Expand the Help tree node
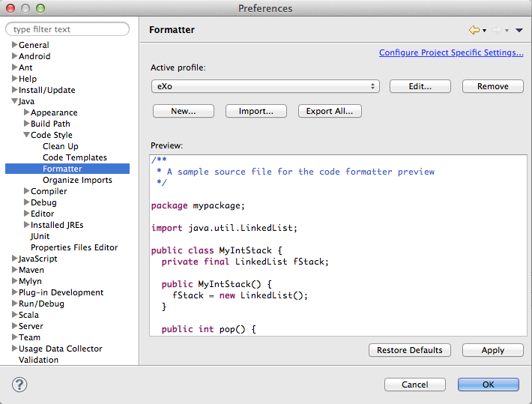532x404 pixels. pyautogui.click(x=14, y=78)
